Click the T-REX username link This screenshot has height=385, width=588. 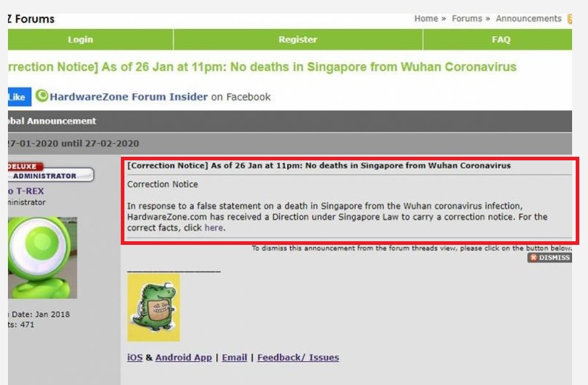[26, 191]
